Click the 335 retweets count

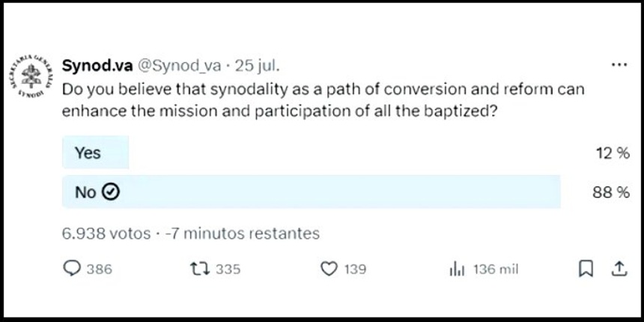(x=228, y=270)
